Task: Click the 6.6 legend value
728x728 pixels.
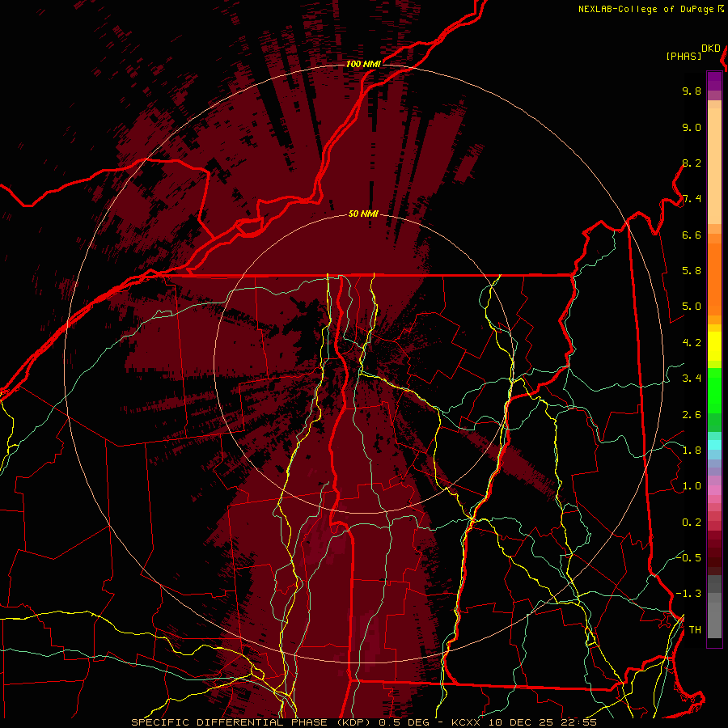Action: (692, 235)
